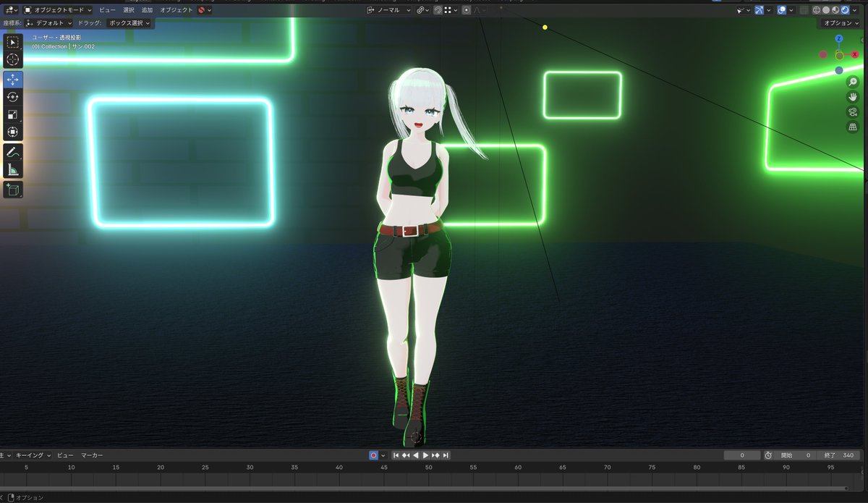Select the Annotate pencil tool

[12, 152]
